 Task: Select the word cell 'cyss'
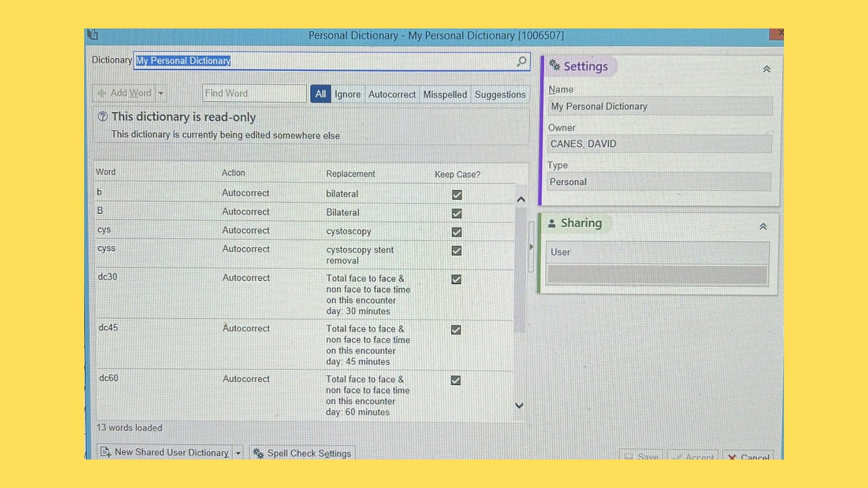107,248
